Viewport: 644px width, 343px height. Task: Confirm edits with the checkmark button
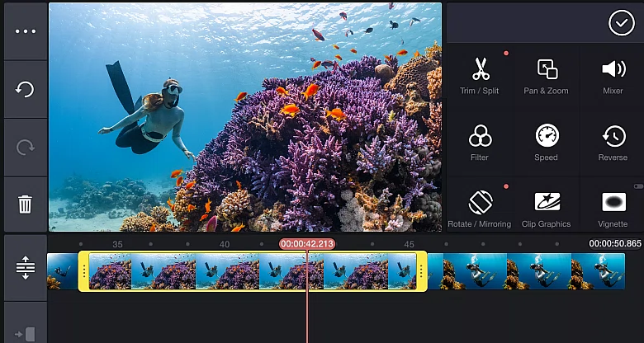pos(622,23)
